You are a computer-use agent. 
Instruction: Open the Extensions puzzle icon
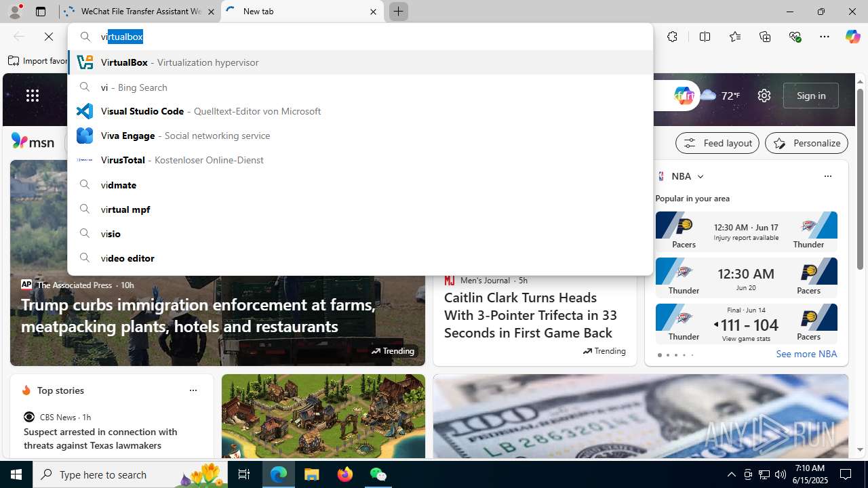click(x=672, y=37)
